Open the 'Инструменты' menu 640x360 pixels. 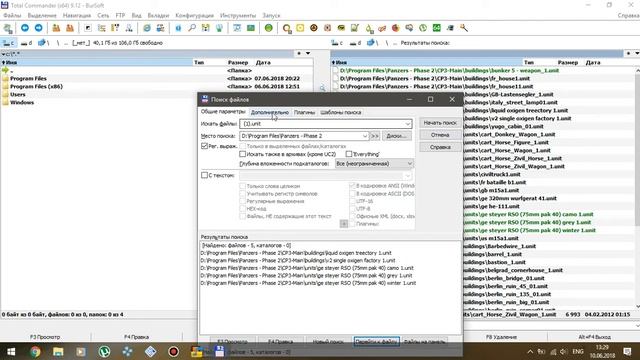point(238,16)
